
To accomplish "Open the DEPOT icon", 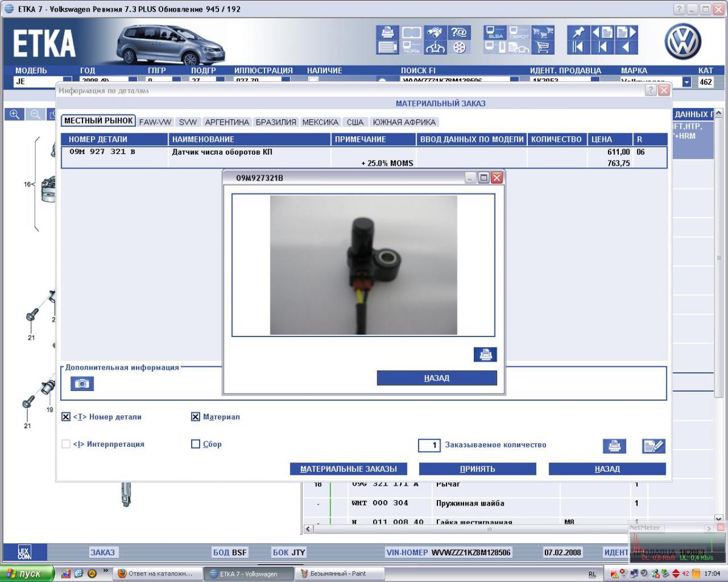I will pyautogui.click(x=519, y=32).
